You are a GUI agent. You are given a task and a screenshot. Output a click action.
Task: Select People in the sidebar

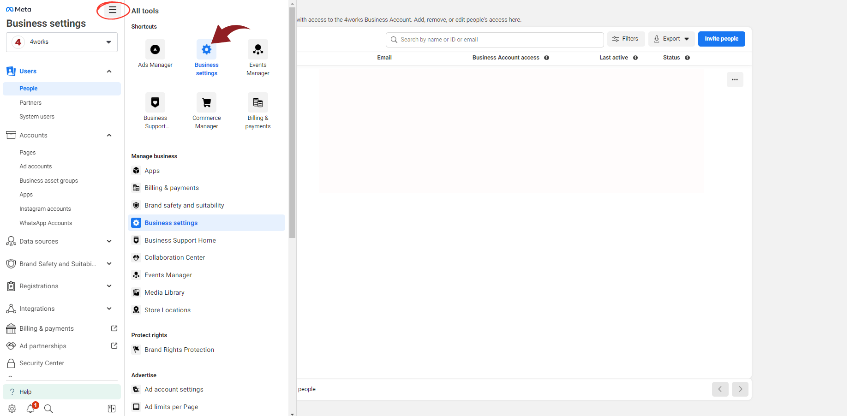pyautogui.click(x=62, y=89)
